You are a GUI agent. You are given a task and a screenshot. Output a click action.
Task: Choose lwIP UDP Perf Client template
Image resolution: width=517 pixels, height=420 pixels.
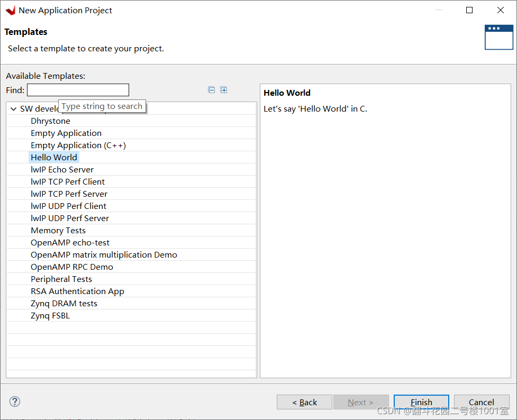(x=69, y=206)
